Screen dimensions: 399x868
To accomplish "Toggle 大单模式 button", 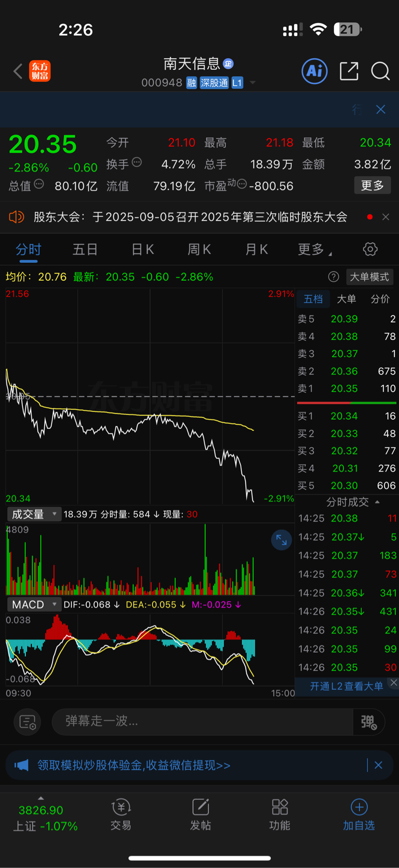I will 369,277.
